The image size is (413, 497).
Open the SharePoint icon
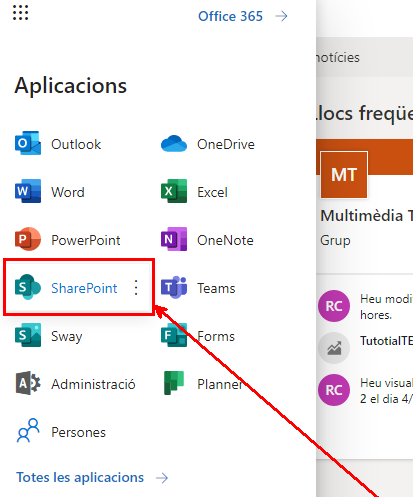pos(28,287)
